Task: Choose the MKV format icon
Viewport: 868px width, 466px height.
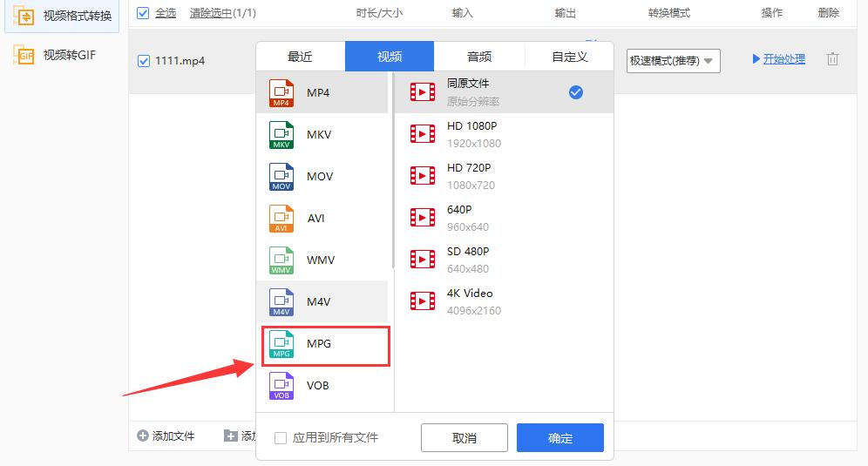Action: pos(281,135)
